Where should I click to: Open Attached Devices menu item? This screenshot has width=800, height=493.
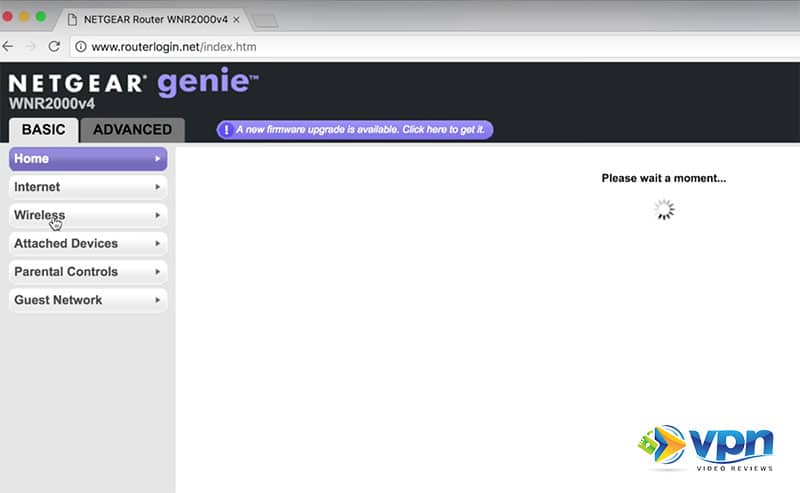[x=88, y=243]
